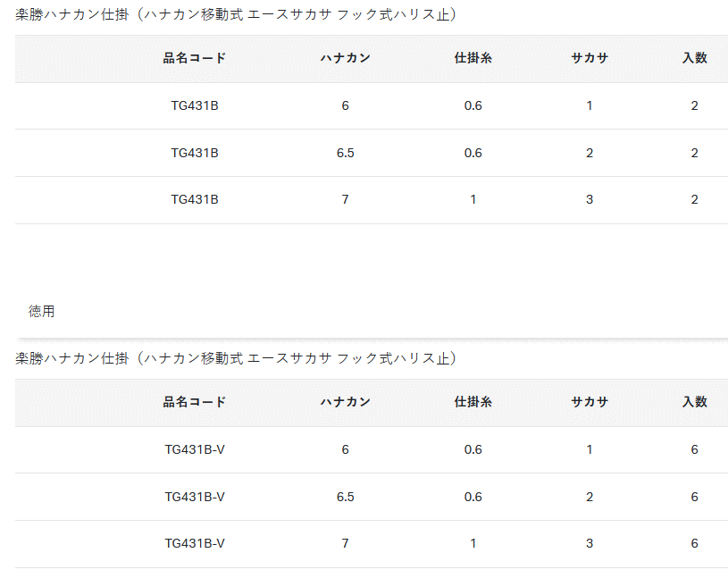This screenshot has width=728, height=578.
Task: Click ハナカン 6.5 value in TG431B-V table
Action: 345,497
